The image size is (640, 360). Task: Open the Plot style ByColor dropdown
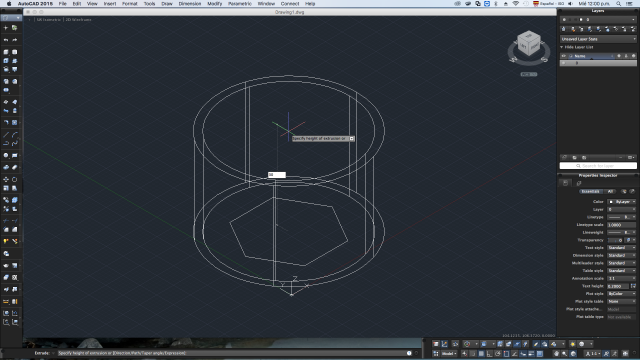pos(622,294)
